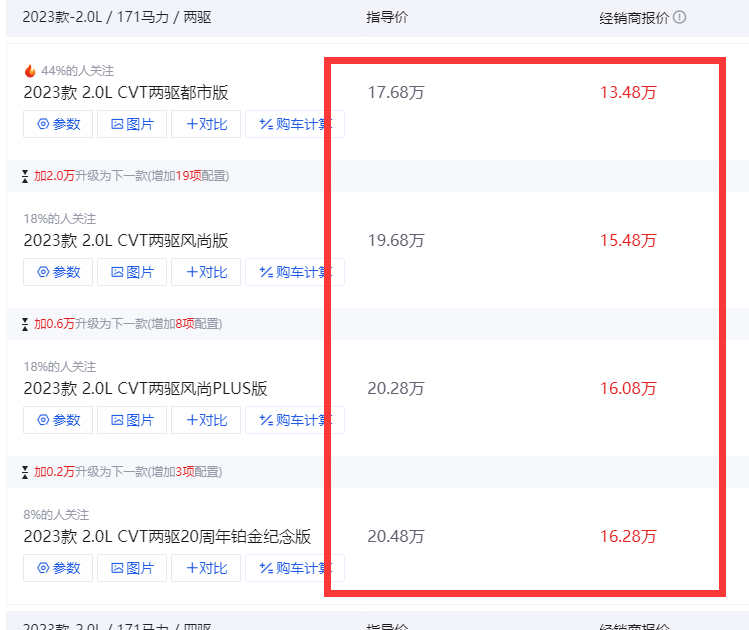Click the 8%的人关注 label
749x630 pixels.
[x=56, y=515]
